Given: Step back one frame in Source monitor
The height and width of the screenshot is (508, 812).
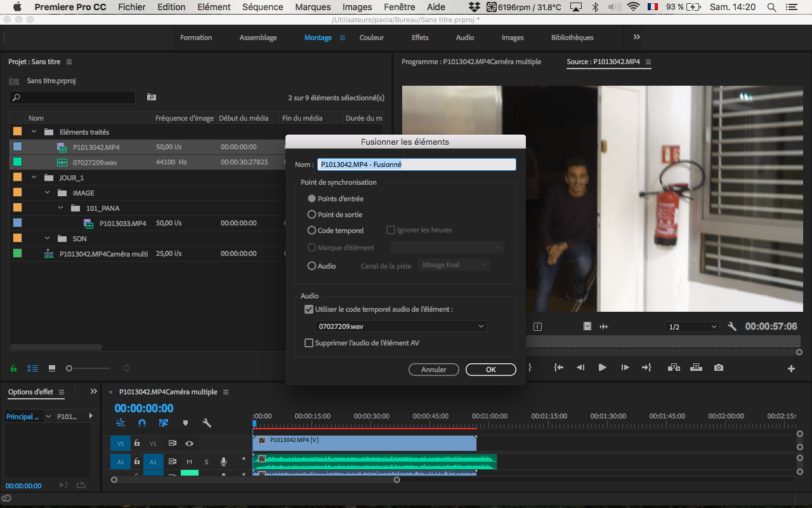Looking at the screenshot, I should [580, 368].
